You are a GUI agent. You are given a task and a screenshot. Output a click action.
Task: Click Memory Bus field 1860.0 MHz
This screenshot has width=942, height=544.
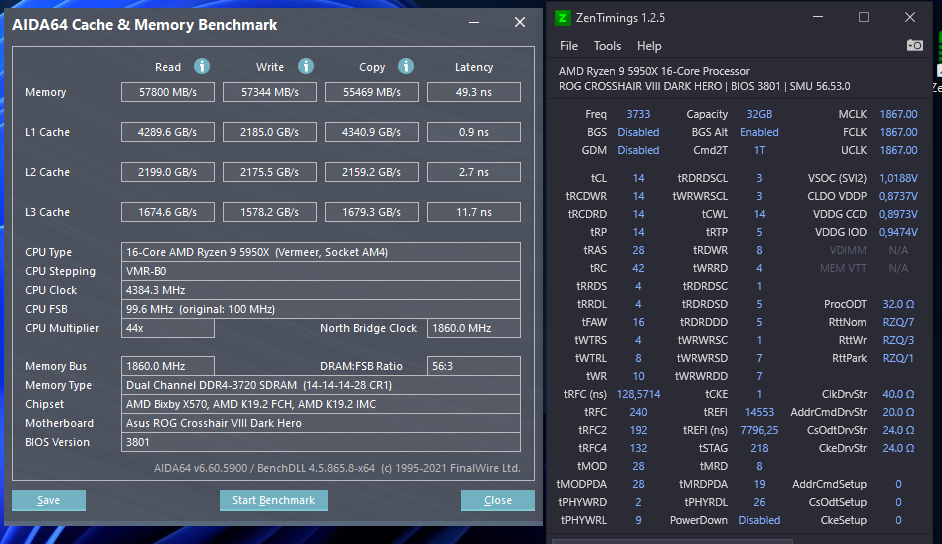[x=168, y=366]
